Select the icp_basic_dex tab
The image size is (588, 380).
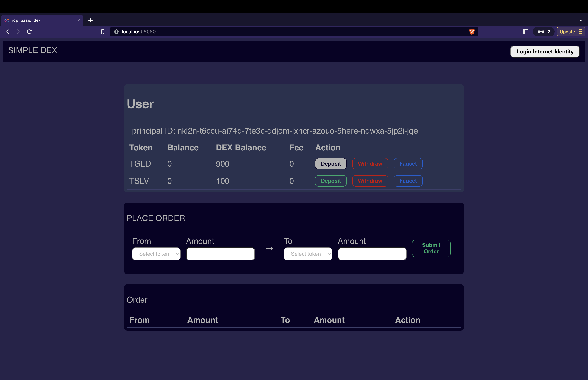(42, 20)
